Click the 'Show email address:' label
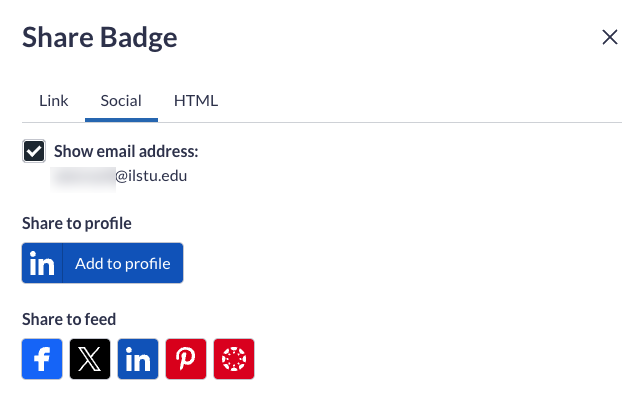 click(126, 152)
